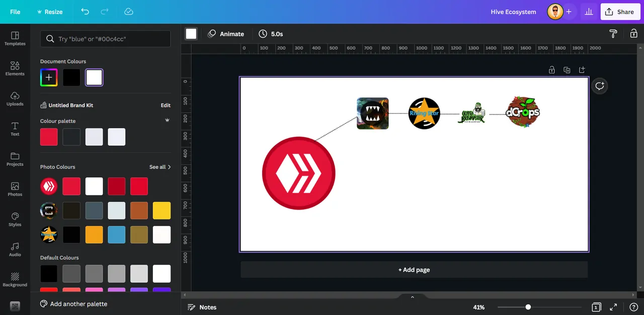The width and height of the screenshot is (644, 315).
Task: Open the Templates sidebar panel
Action: coord(15,39)
